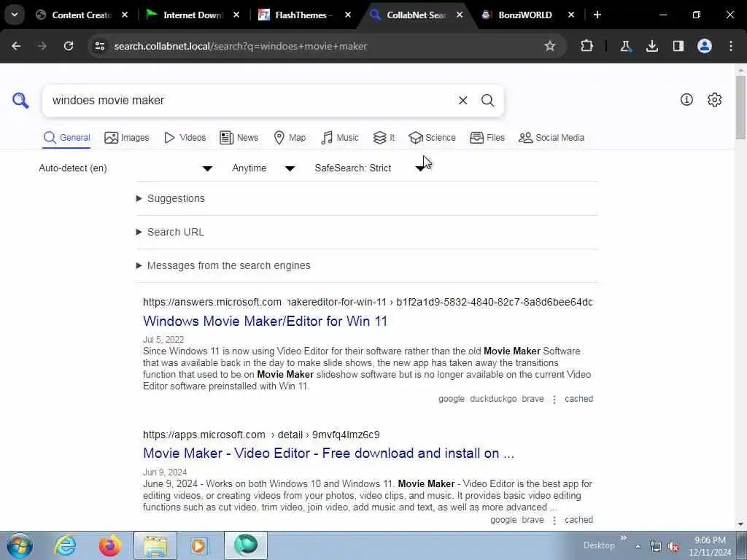
Task: Open browser downloads icon
Action: [x=651, y=46]
